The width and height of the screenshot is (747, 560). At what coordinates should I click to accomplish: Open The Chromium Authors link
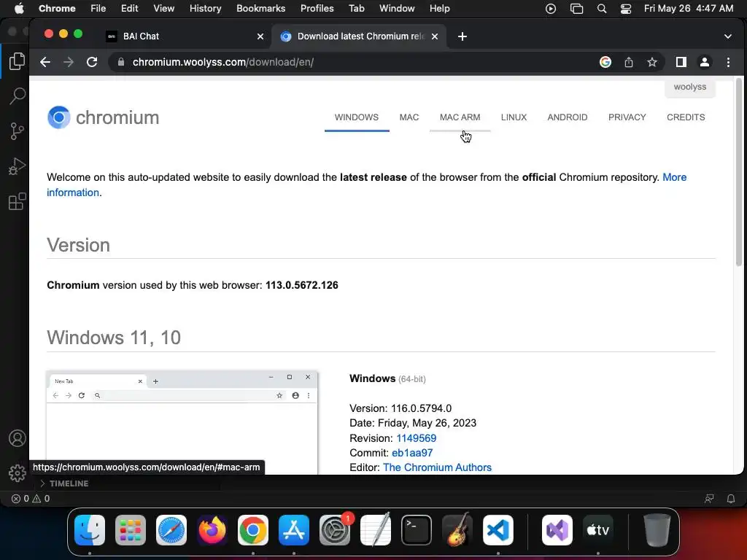tap(437, 467)
